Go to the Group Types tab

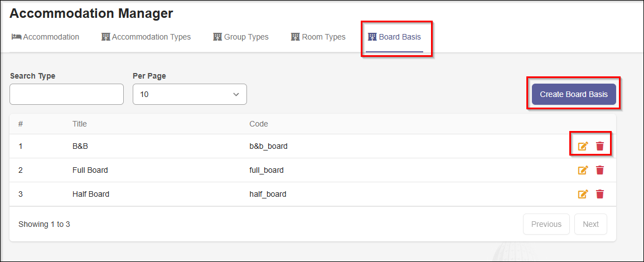coord(246,37)
